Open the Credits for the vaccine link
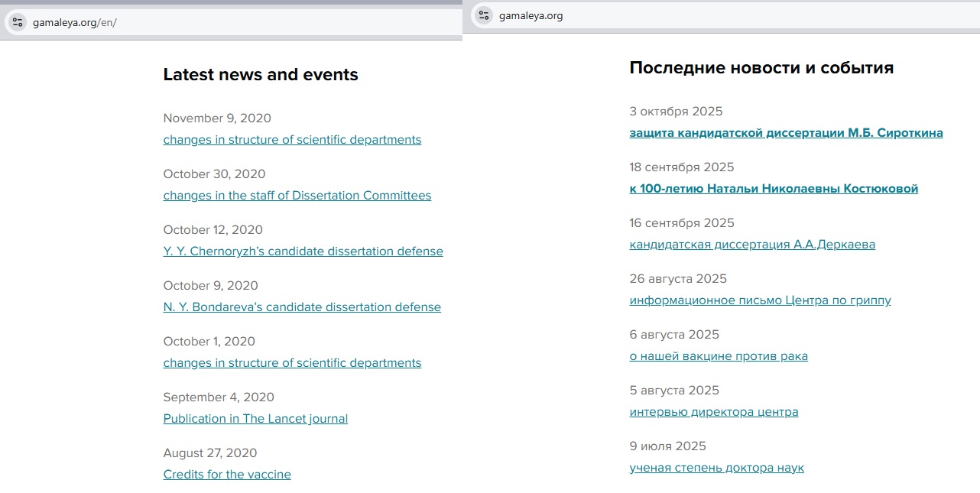 pyautogui.click(x=227, y=475)
